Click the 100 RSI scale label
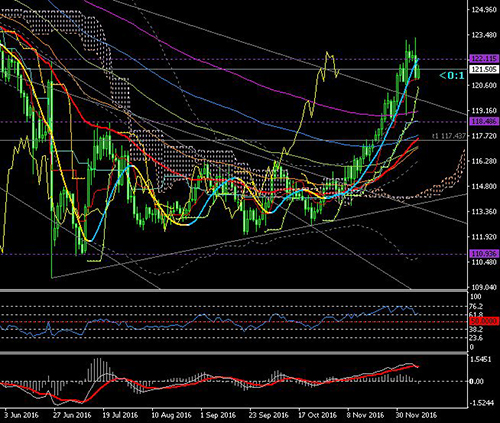This screenshot has width=500, height=423. click(475, 297)
